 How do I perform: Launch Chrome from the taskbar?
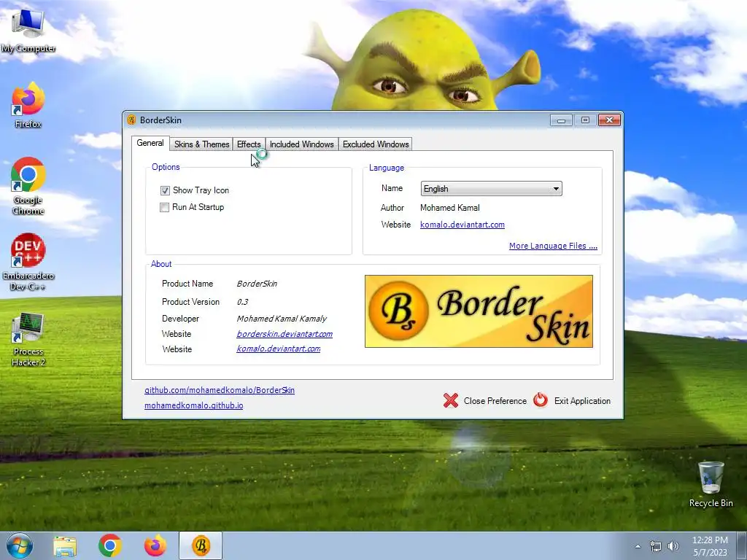pos(110,545)
